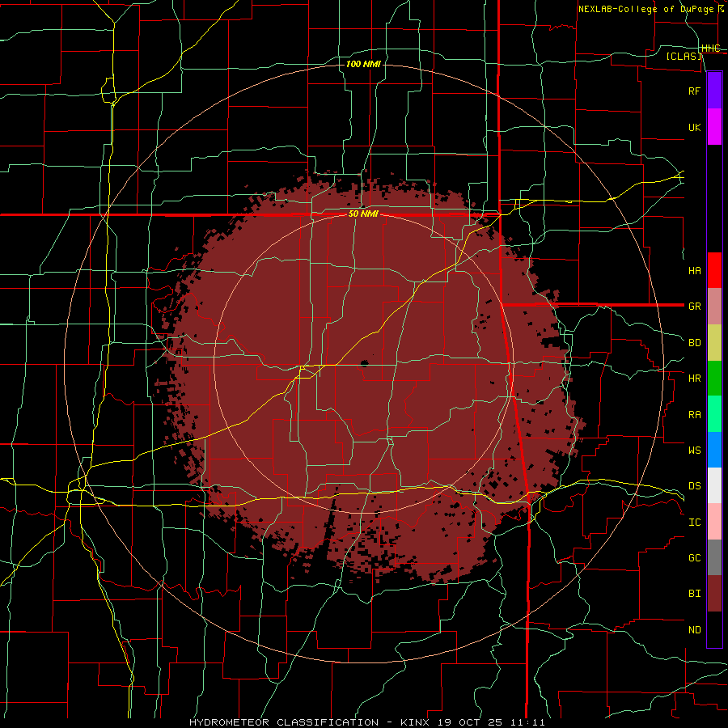Image resolution: width=728 pixels, height=728 pixels.
Task: Pick the yellow BD legend swatch
Action: tap(714, 343)
